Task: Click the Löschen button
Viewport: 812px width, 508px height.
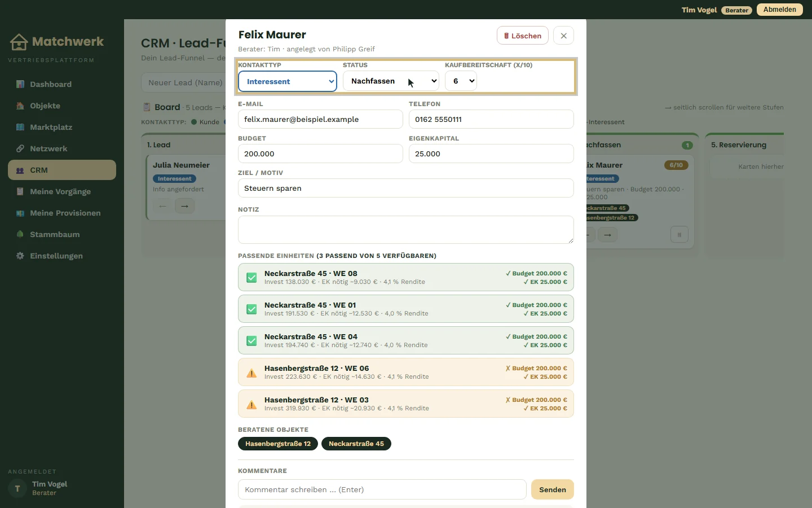Action: 523,36
